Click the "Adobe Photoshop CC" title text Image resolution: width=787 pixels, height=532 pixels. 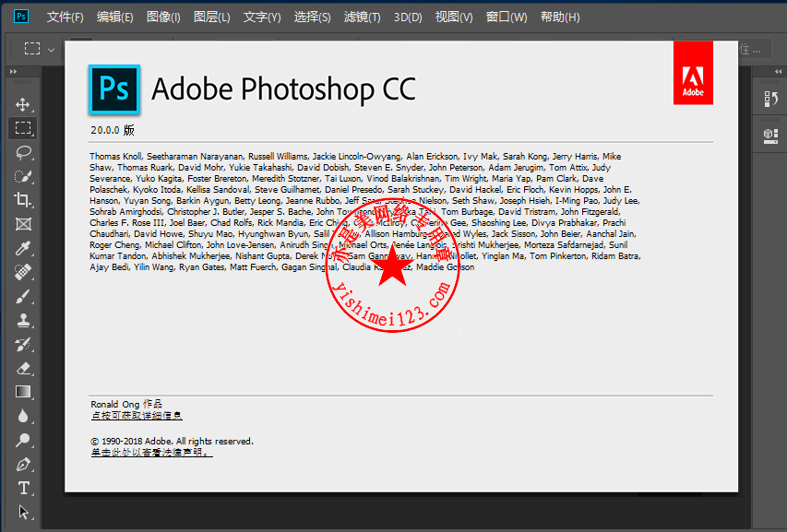click(283, 89)
